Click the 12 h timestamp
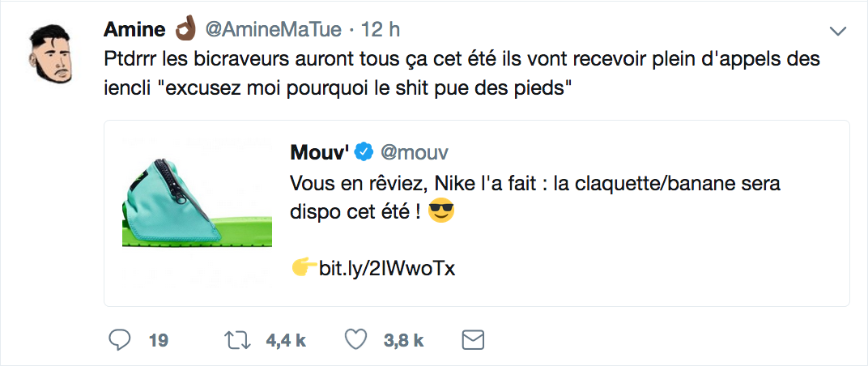 click(380, 30)
